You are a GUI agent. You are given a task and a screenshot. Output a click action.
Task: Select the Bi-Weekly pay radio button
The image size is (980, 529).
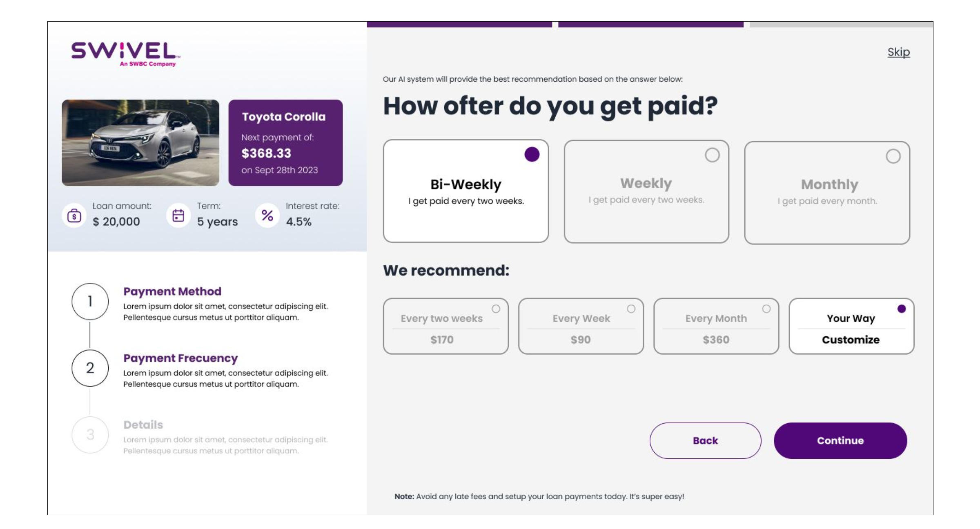pyautogui.click(x=532, y=154)
